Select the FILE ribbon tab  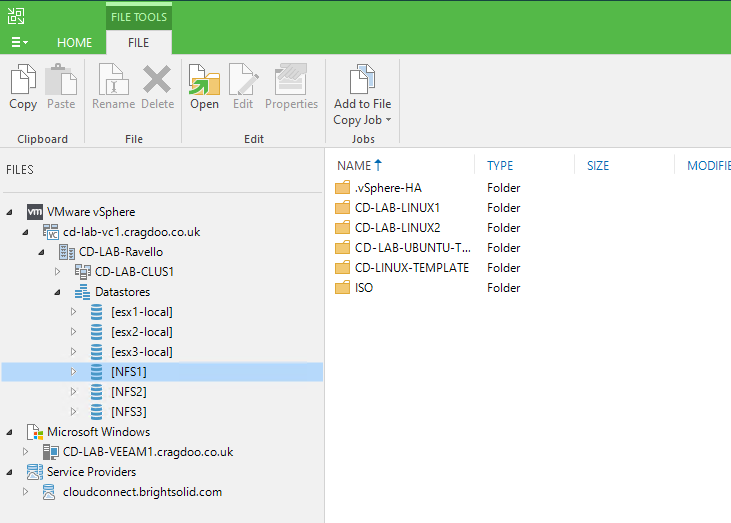[x=138, y=43]
